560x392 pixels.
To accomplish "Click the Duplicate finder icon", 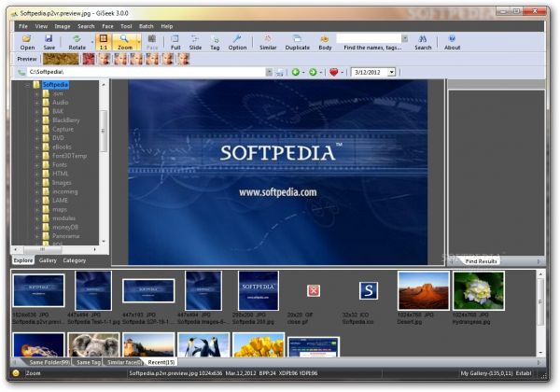I will pos(298,41).
